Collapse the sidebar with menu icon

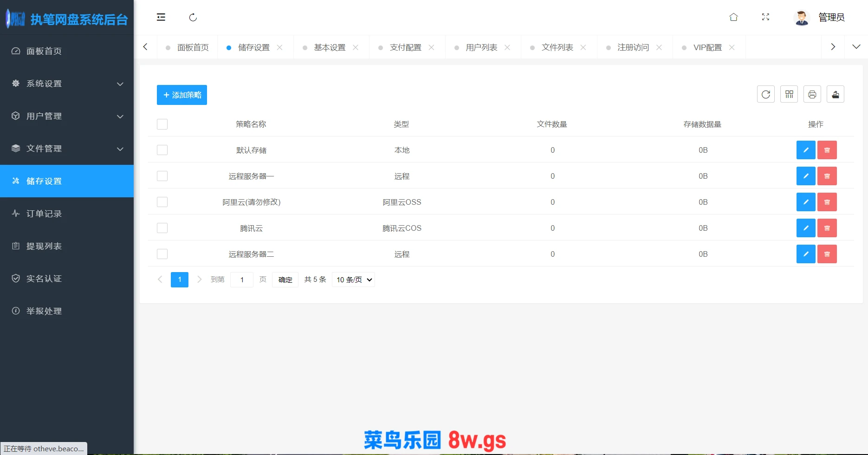click(161, 17)
